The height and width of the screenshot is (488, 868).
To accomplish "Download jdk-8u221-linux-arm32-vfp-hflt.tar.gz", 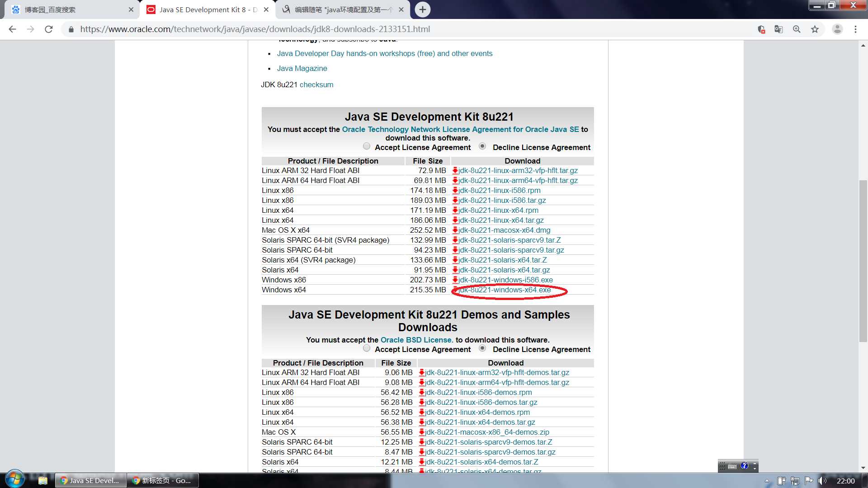I will point(518,170).
